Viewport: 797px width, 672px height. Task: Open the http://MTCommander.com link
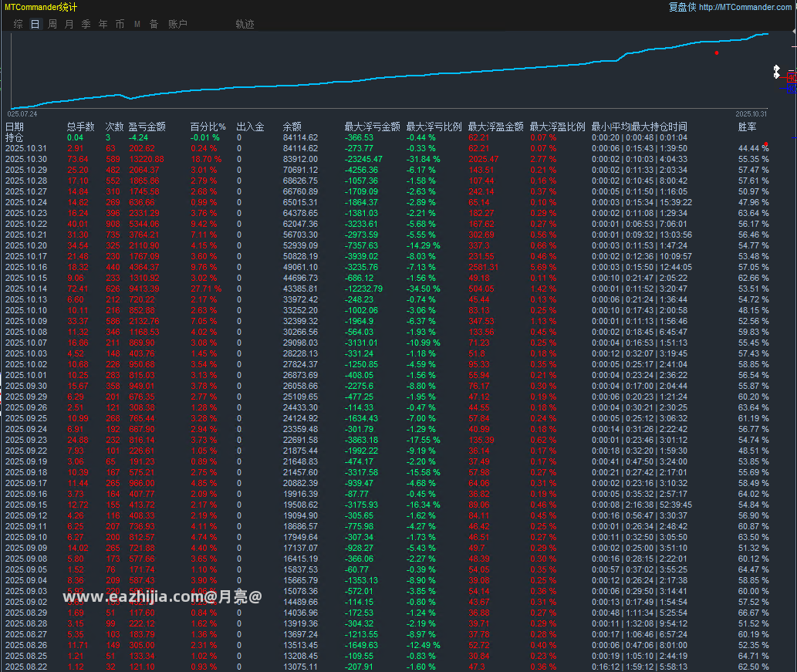click(745, 7)
